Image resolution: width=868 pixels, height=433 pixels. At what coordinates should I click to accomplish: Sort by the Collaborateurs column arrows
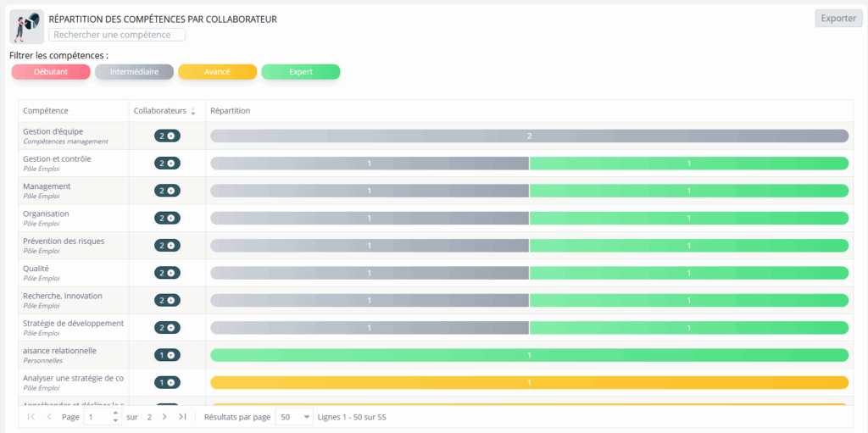193,111
